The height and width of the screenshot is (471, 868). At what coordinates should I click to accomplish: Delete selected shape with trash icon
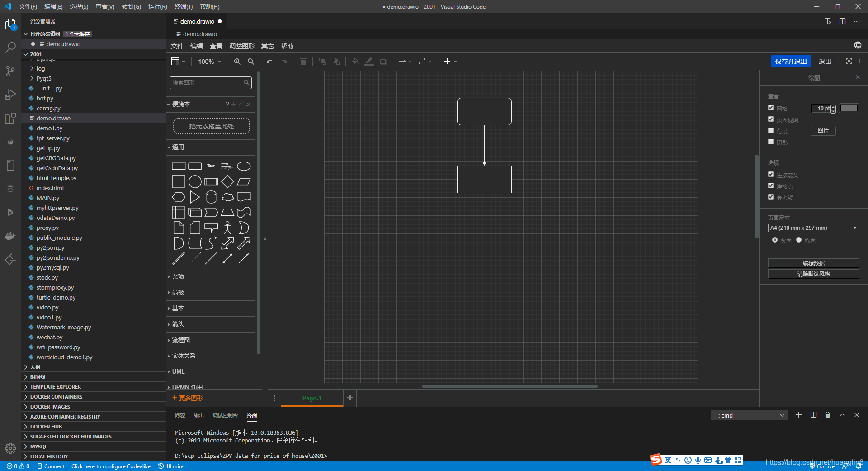coord(303,62)
